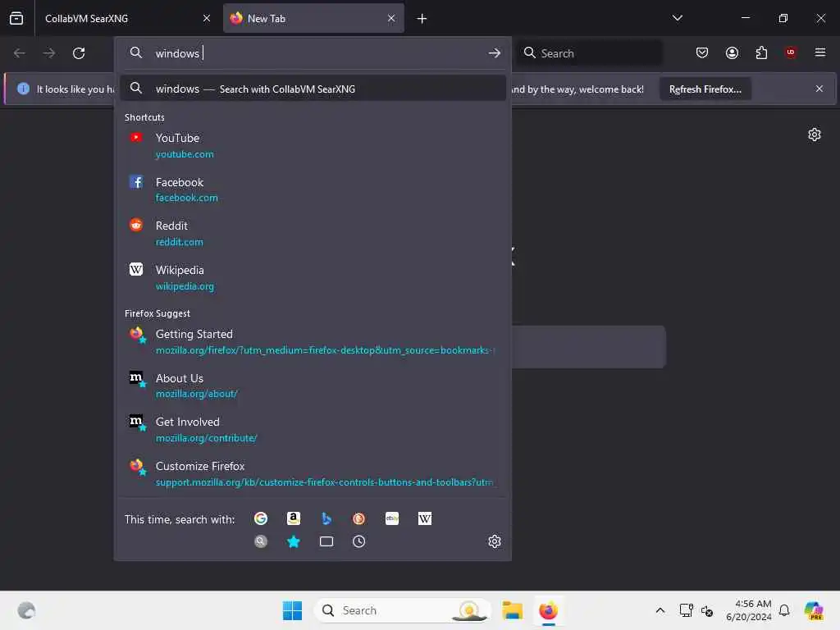This screenshot has width=840, height=630.
Task: Click the Firefox icon in the taskbar
Action: click(548, 610)
